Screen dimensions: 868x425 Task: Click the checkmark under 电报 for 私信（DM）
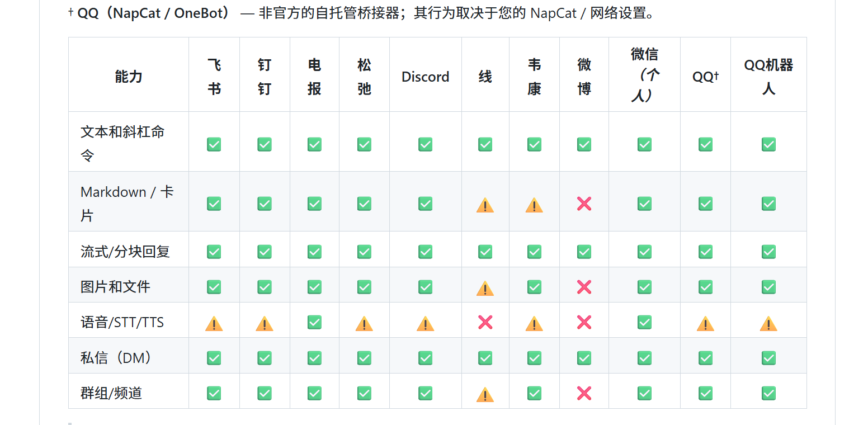[x=314, y=357]
